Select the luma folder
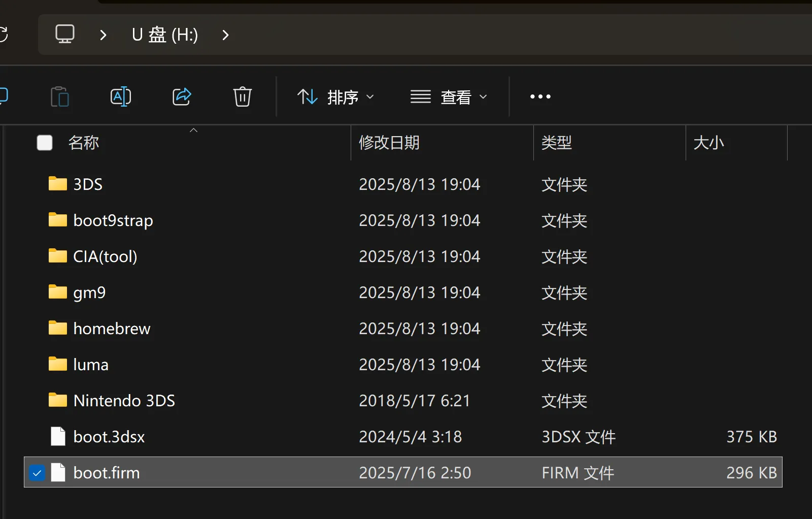Screen dimensions: 812x519 91,365
